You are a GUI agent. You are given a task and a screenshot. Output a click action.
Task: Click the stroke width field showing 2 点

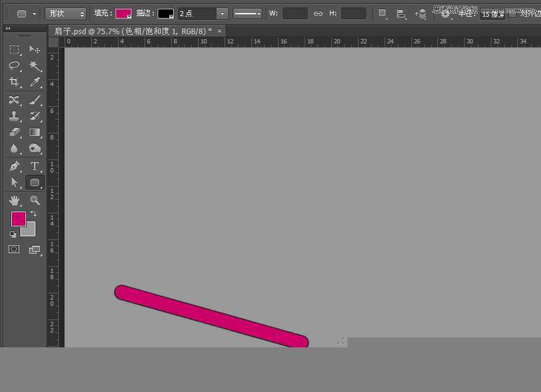click(197, 14)
